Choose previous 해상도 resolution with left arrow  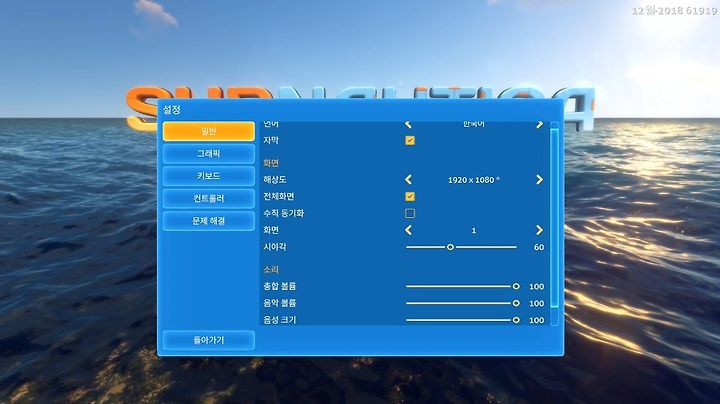pyautogui.click(x=408, y=180)
